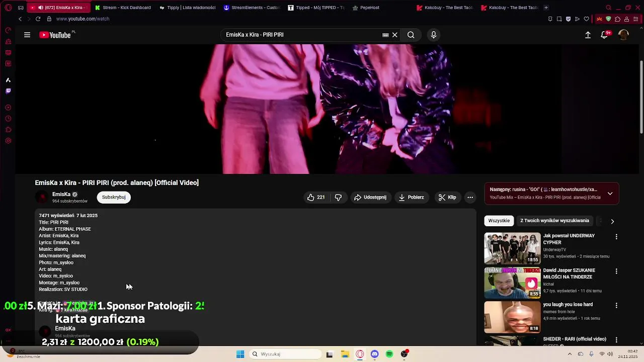Like the video with 221 likes
The image size is (644, 362).
point(315,197)
